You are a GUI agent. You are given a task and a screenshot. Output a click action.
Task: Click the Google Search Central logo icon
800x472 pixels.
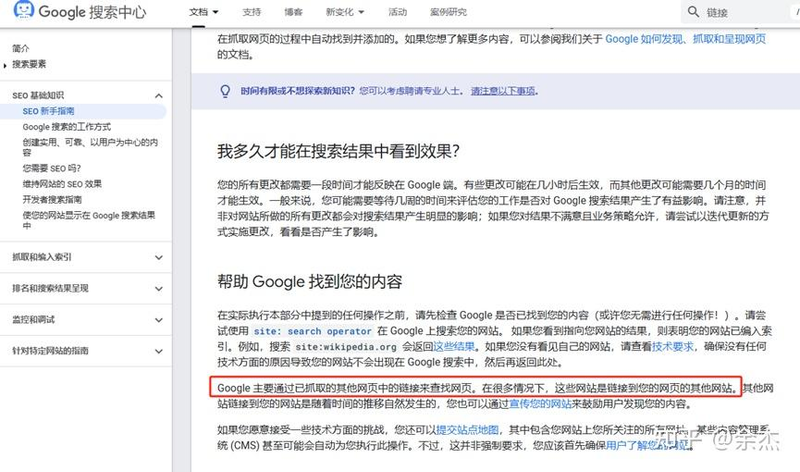coord(23,10)
